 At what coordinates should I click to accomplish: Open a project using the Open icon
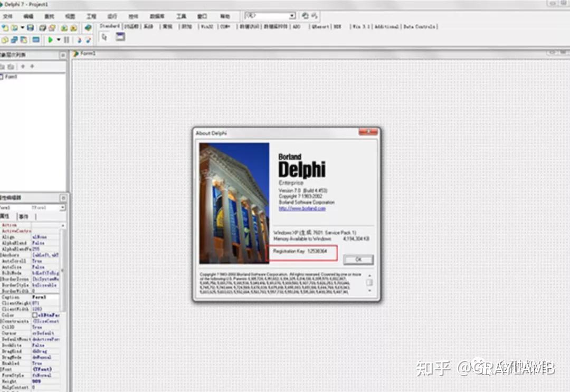tap(14, 27)
